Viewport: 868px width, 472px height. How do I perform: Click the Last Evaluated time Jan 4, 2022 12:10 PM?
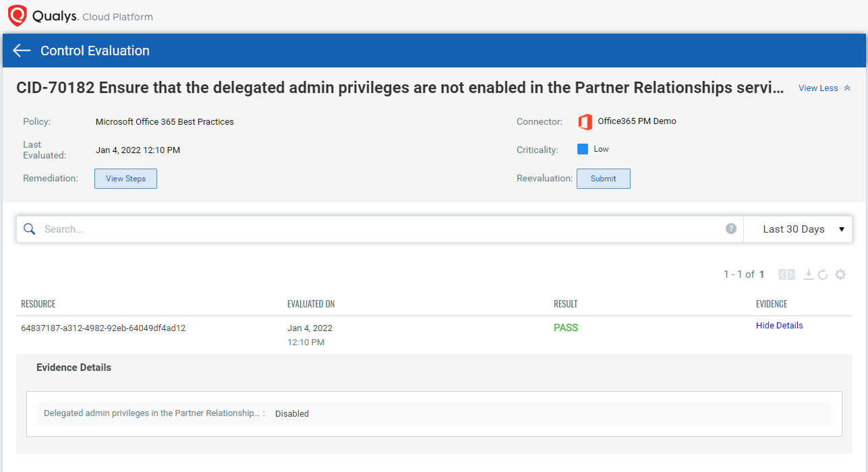(138, 150)
